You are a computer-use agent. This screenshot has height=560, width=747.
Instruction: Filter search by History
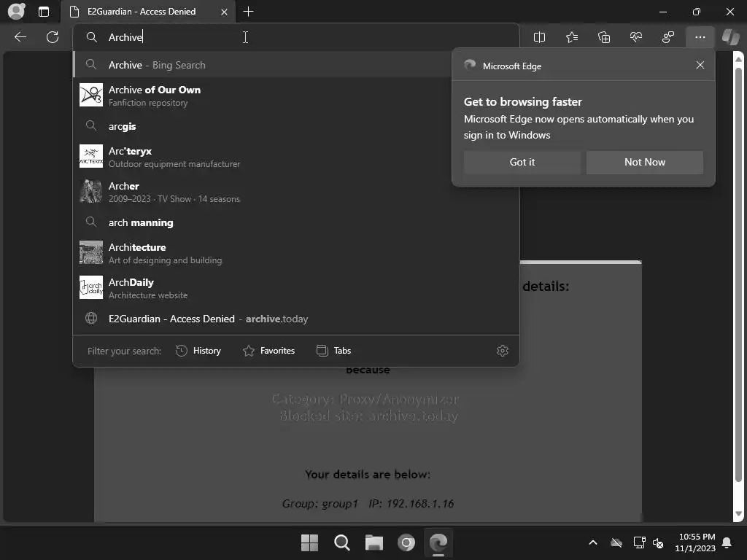(x=198, y=351)
